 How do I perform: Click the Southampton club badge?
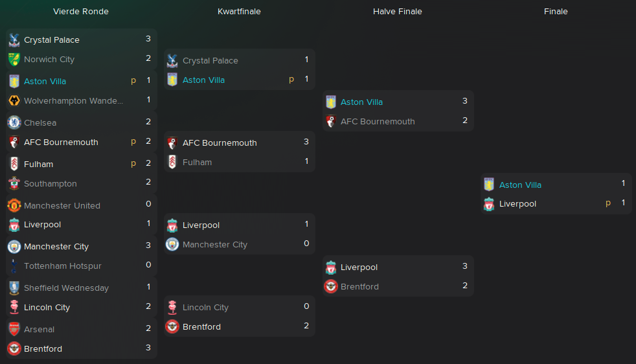pos(14,183)
